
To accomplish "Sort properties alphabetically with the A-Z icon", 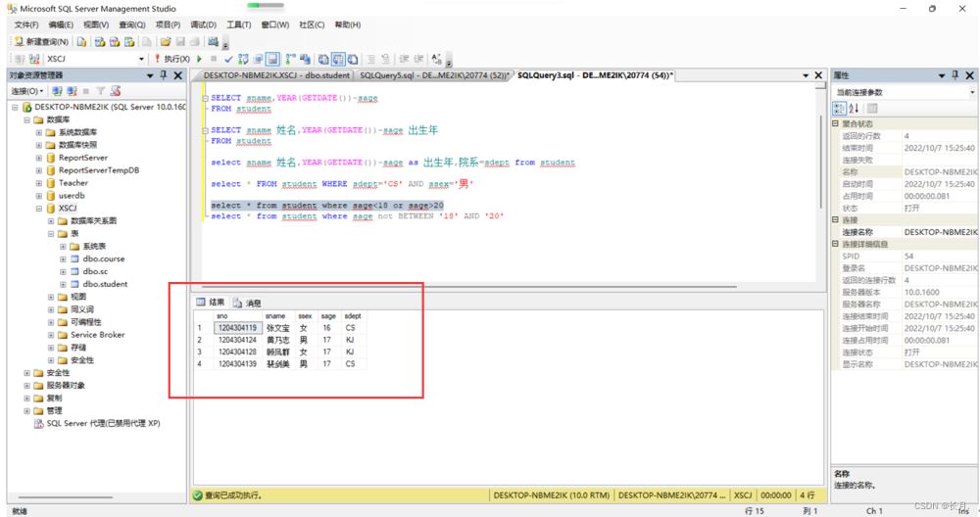I will coord(854,108).
